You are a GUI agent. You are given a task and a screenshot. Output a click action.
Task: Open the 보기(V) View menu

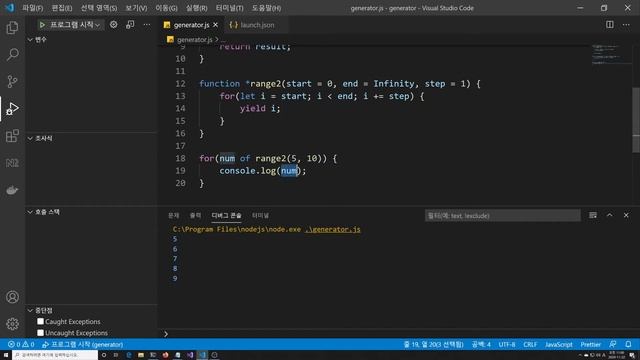(136, 8)
